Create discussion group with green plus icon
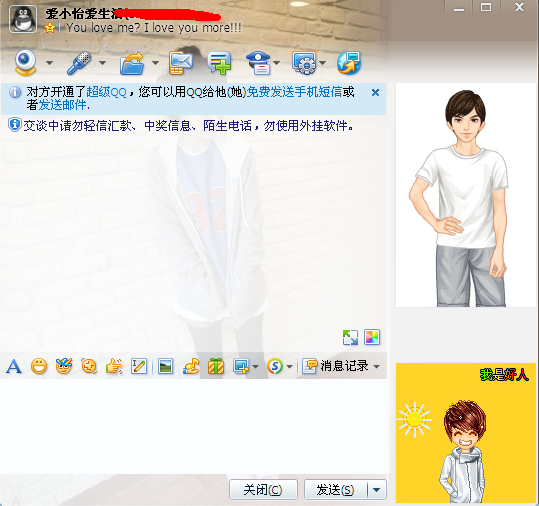The height and width of the screenshot is (506, 539). 219,63
